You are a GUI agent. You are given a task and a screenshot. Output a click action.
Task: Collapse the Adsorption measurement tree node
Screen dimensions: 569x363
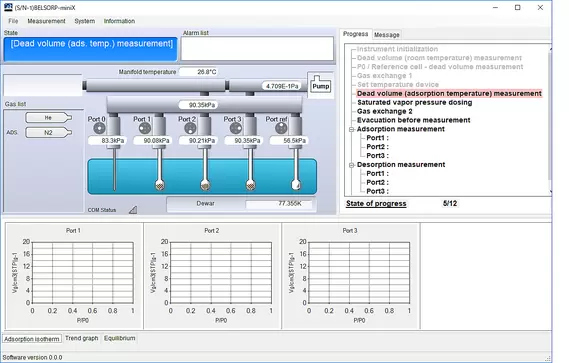[351, 129]
